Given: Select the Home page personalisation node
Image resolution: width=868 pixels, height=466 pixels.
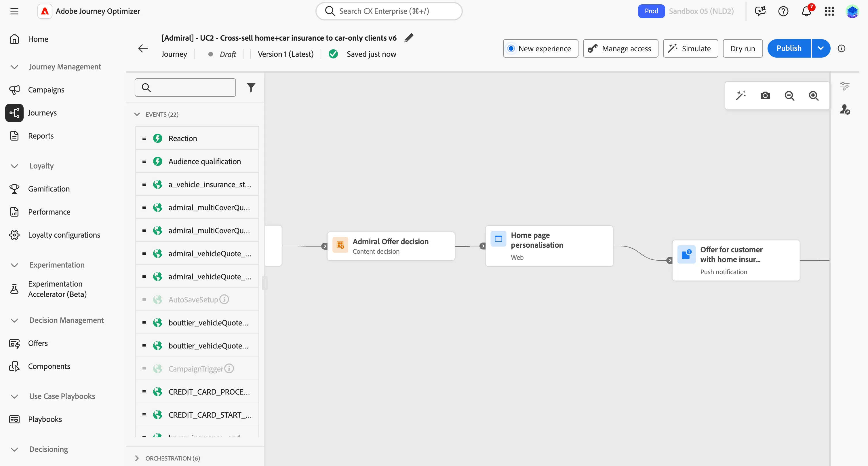Looking at the screenshot, I should point(549,246).
